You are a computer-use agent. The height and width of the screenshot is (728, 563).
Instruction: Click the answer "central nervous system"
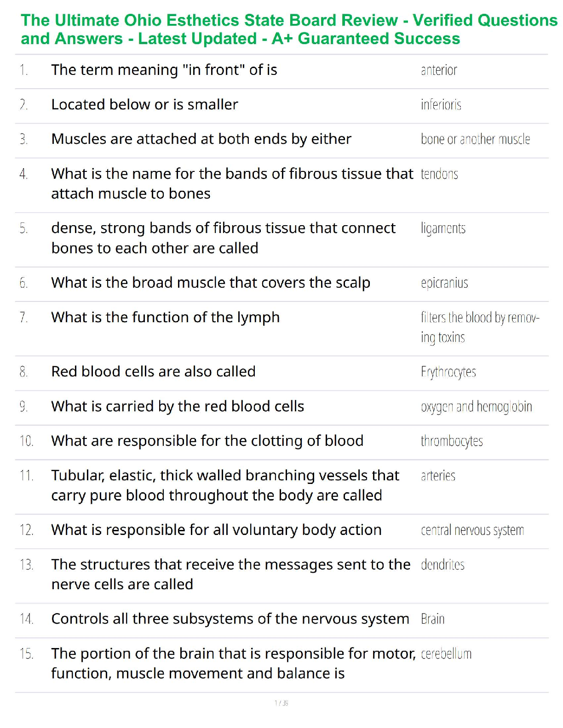click(x=472, y=530)
